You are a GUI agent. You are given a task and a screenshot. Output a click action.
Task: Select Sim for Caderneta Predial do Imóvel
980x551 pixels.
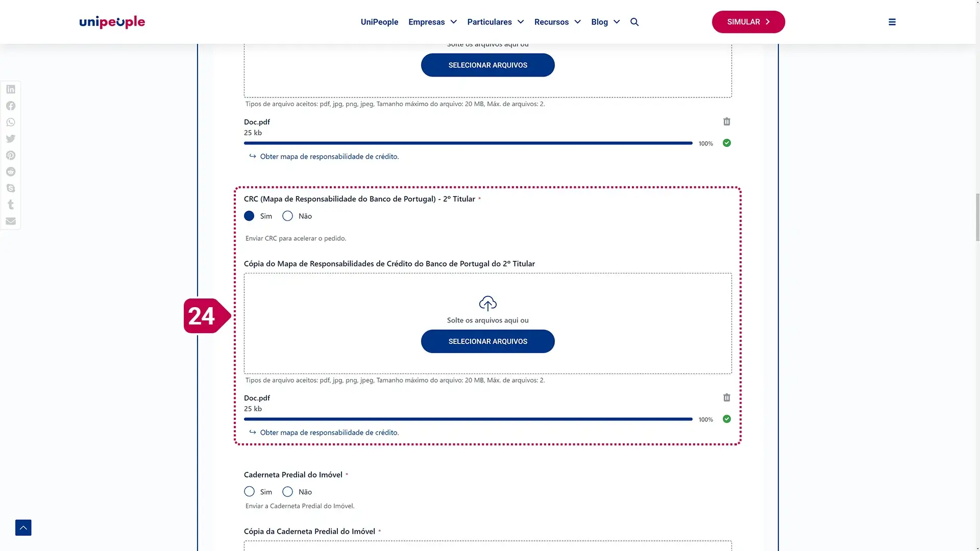click(x=249, y=492)
